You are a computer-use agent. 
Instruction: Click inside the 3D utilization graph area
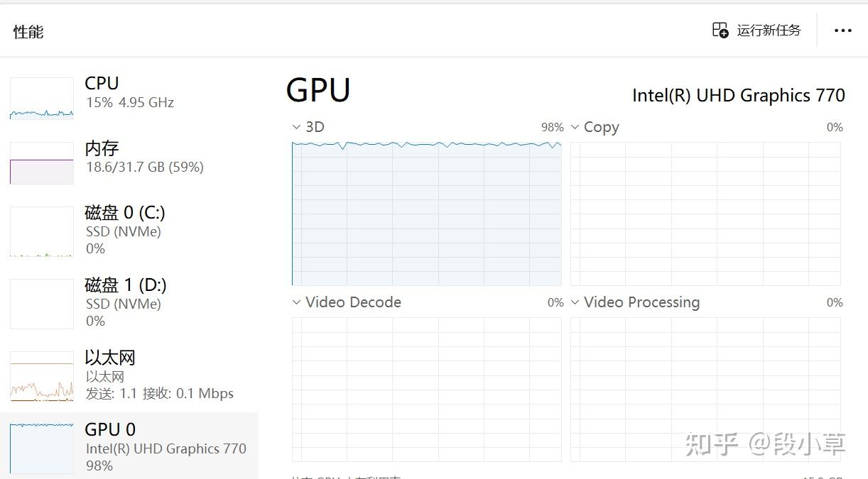point(426,213)
